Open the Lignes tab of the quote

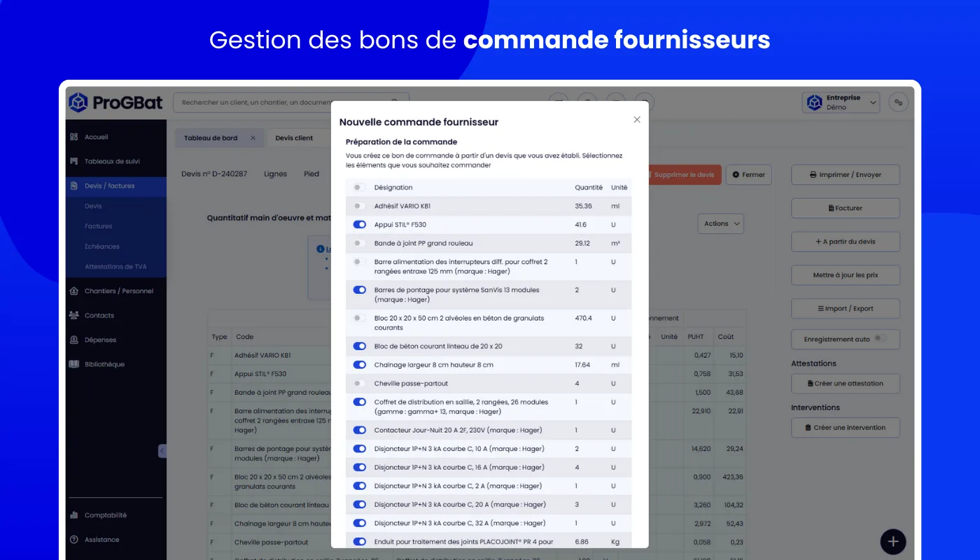pyautogui.click(x=275, y=174)
